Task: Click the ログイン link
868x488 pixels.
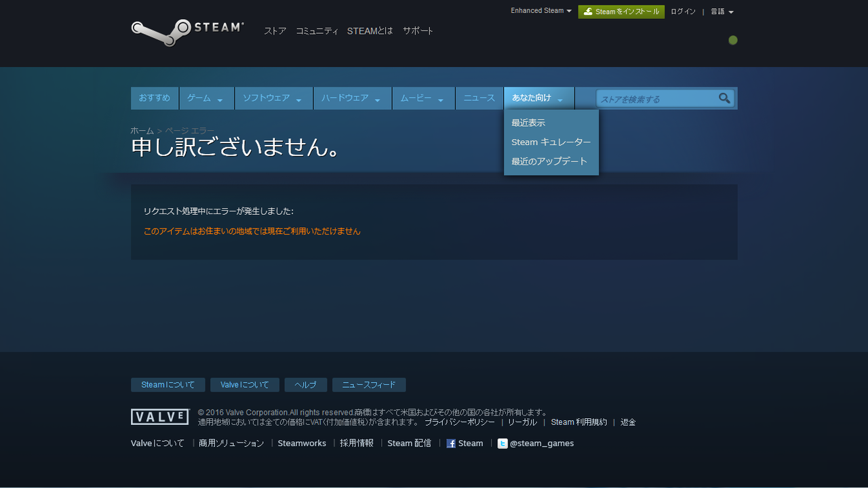Action: tap(683, 12)
